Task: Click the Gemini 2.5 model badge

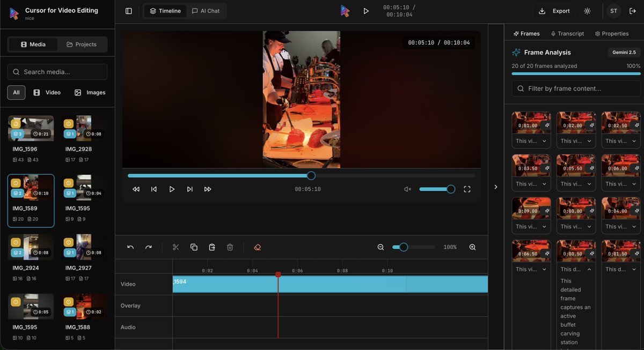Action: click(624, 53)
